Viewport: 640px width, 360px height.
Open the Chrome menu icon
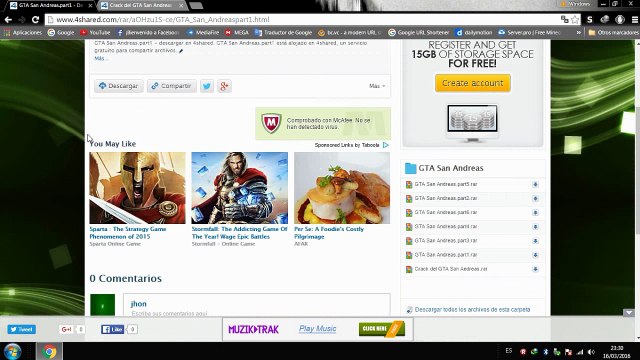[x=635, y=20]
